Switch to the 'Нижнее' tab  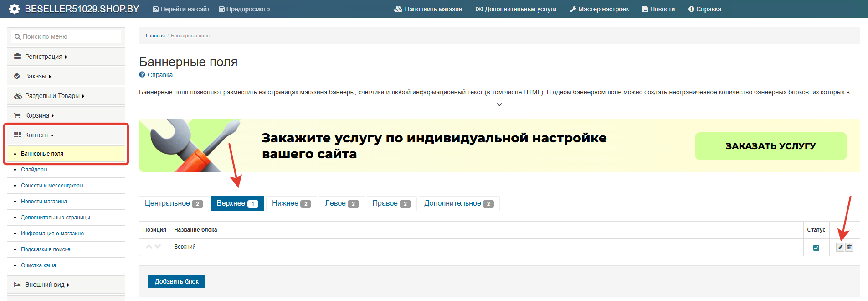292,203
